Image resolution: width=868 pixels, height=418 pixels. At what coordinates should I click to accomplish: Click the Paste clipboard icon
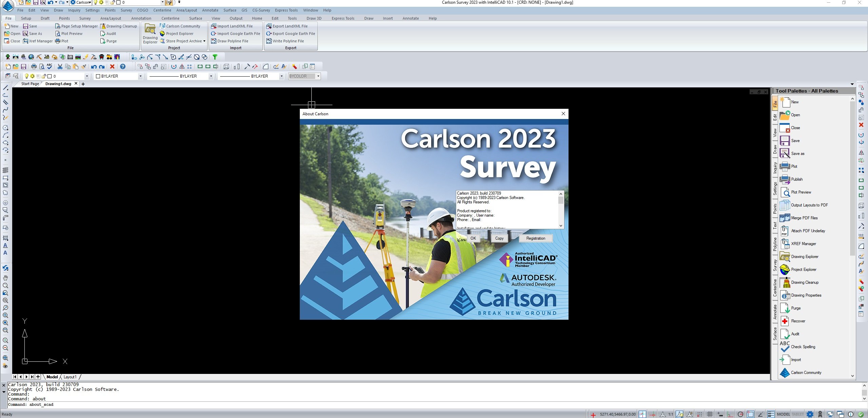click(76, 67)
